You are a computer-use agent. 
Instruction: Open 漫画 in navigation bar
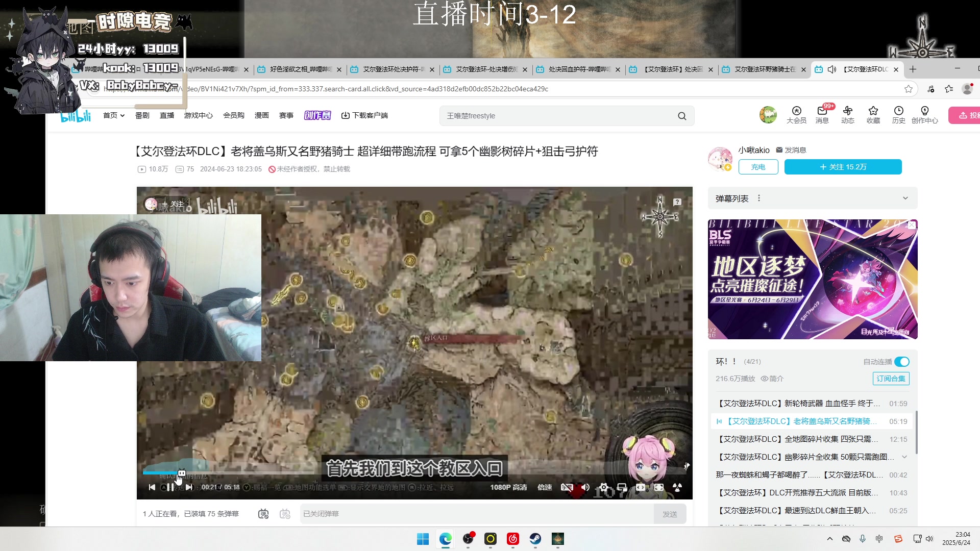point(262,115)
